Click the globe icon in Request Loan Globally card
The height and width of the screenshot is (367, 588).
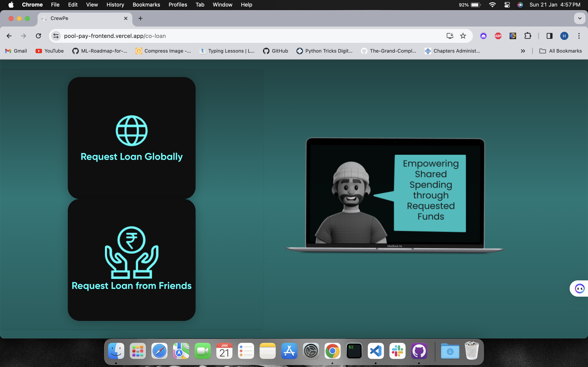point(131,130)
